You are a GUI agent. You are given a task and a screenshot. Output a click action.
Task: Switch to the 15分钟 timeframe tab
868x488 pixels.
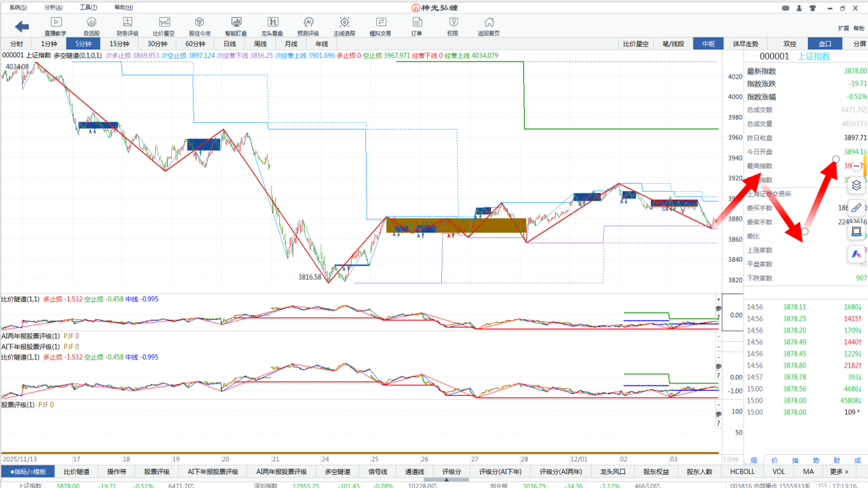click(119, 44)
